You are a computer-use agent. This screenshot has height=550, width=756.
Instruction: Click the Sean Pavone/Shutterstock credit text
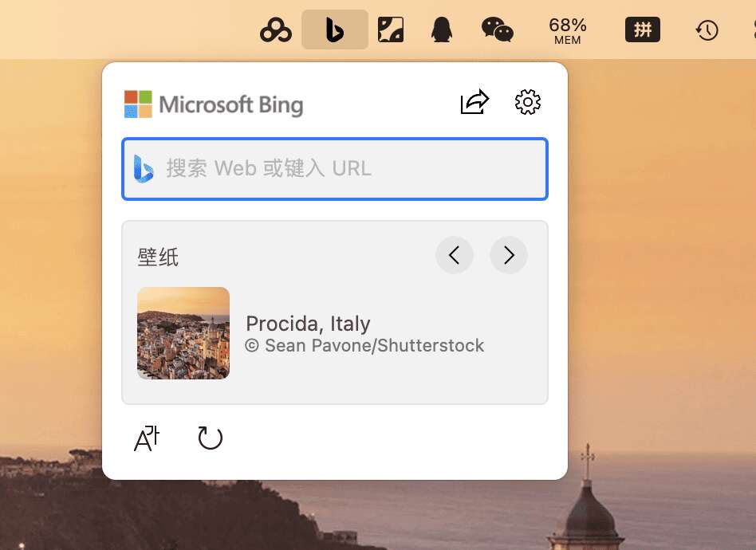364,345
